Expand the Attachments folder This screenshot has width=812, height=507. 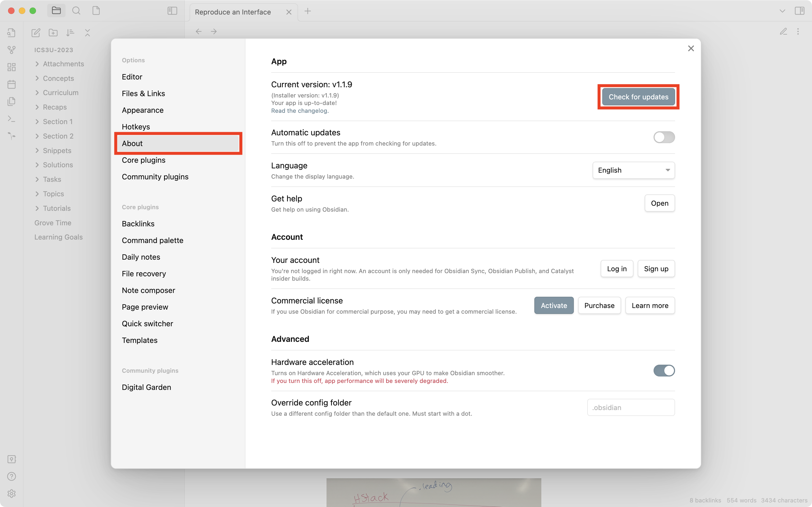coord(37,64)
